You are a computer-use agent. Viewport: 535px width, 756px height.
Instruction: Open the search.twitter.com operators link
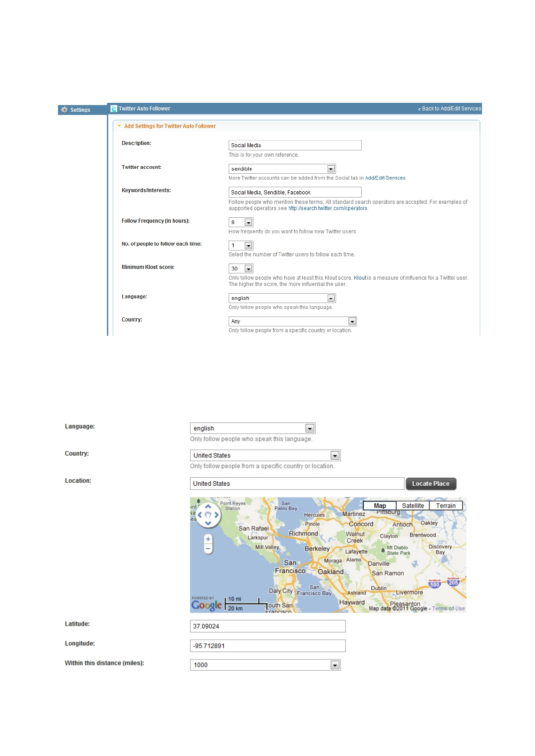(328, 208)
